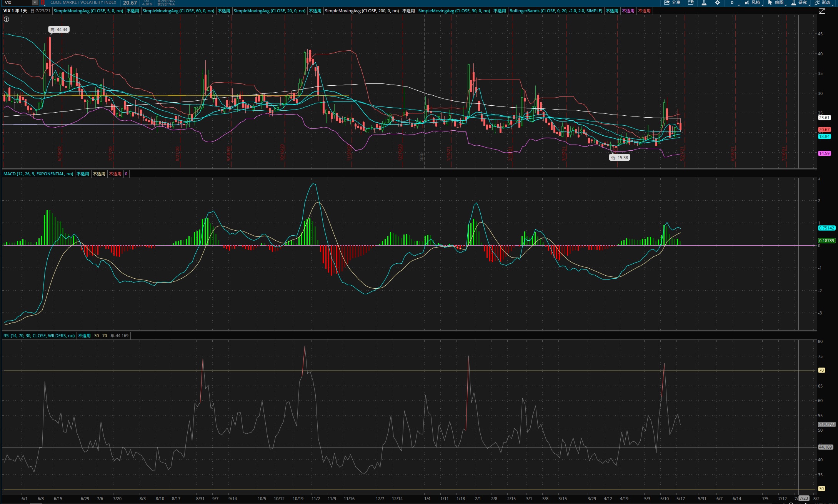Open chart settings gear icon
The image size is (838, 504).
[717, 3]
